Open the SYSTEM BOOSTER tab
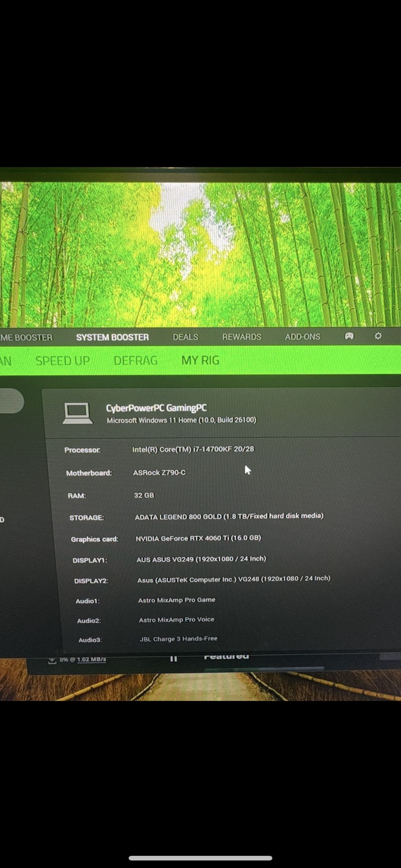The width and height of the screenshot is (401, 868). [x=112, y=337]
